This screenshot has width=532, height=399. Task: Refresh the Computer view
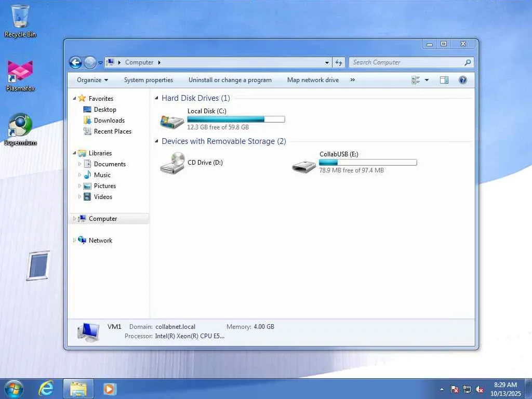click(339, 62)
